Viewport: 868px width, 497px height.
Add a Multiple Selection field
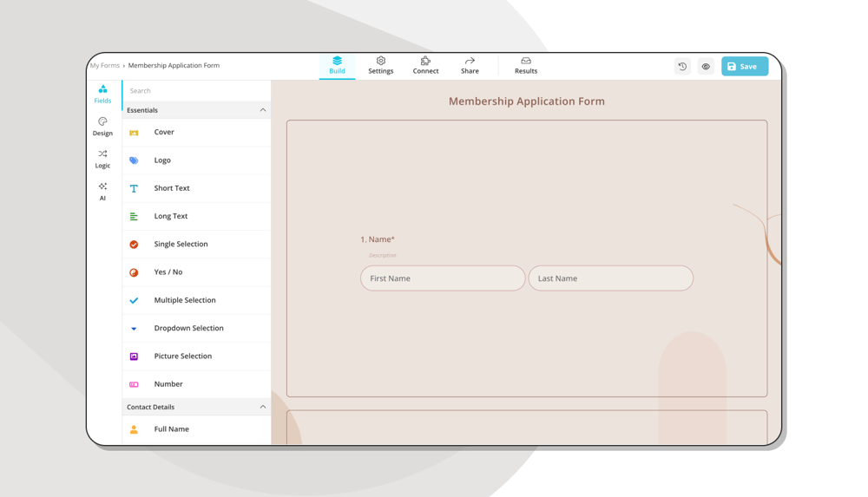[184, 300]
